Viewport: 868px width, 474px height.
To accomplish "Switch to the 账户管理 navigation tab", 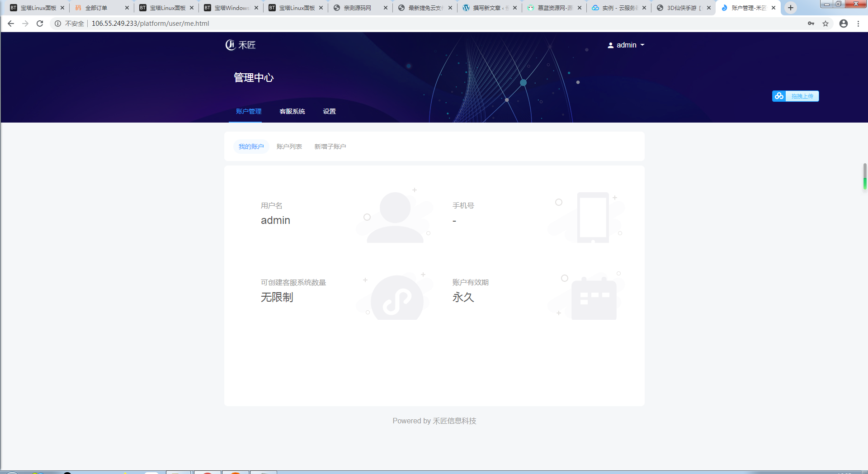I will (x=248, y=111).
